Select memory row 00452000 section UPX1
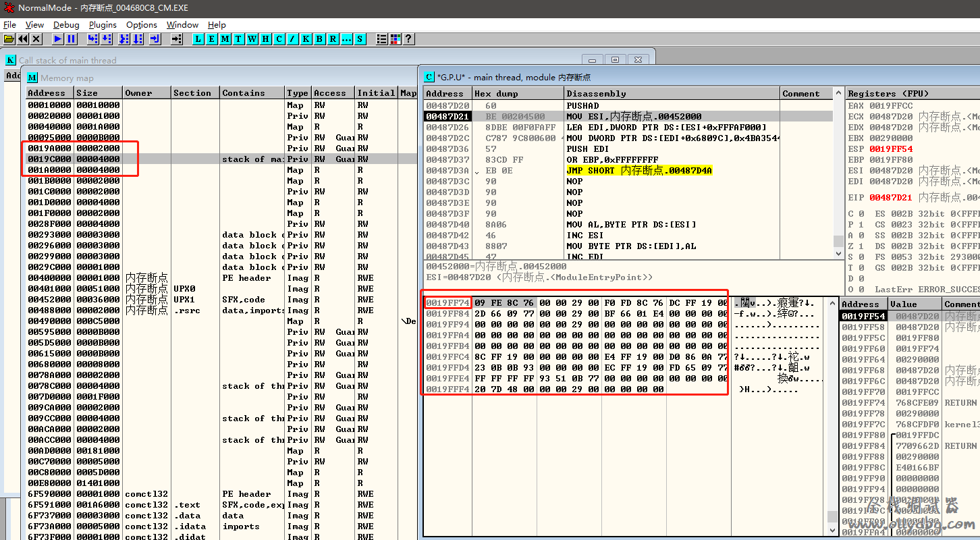This screenshot has width=980, height=540. [221, 300]
